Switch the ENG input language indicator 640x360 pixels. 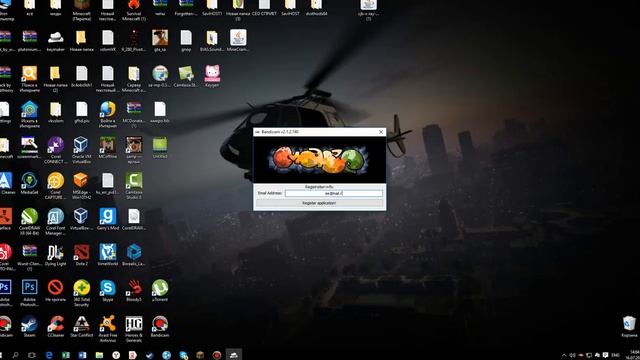tap(616, 355)
